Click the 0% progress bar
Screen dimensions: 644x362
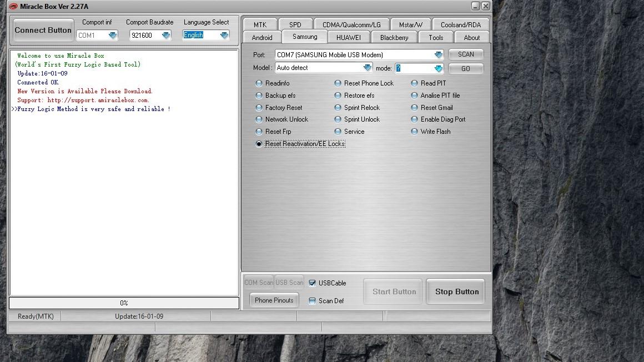[x=124, y=303]
